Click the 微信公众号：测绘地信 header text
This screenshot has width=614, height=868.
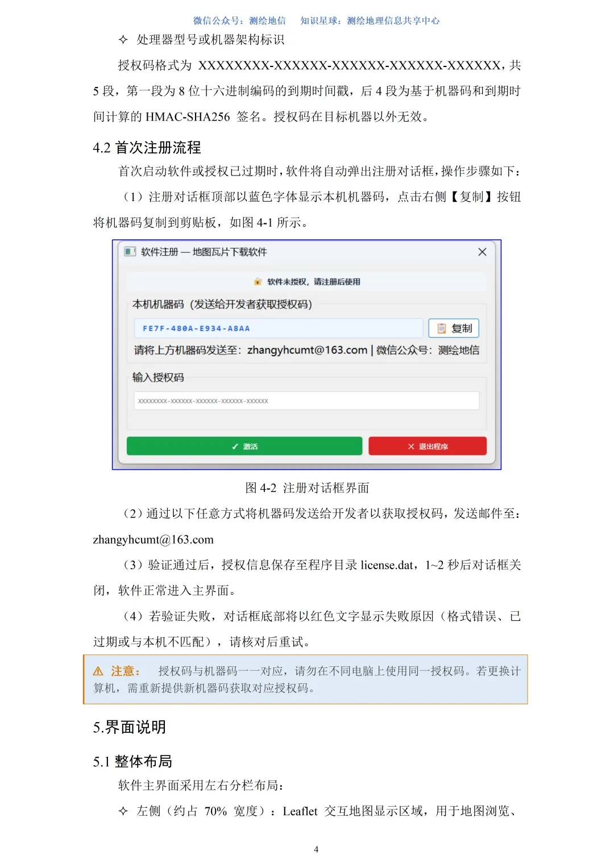(239, 20)
